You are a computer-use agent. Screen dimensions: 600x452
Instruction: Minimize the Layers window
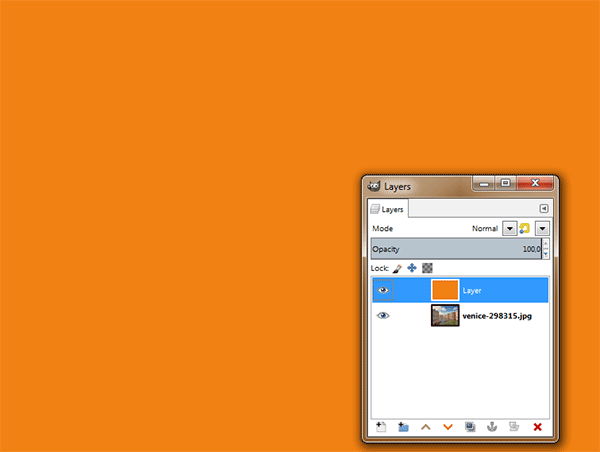coord(484,184)
